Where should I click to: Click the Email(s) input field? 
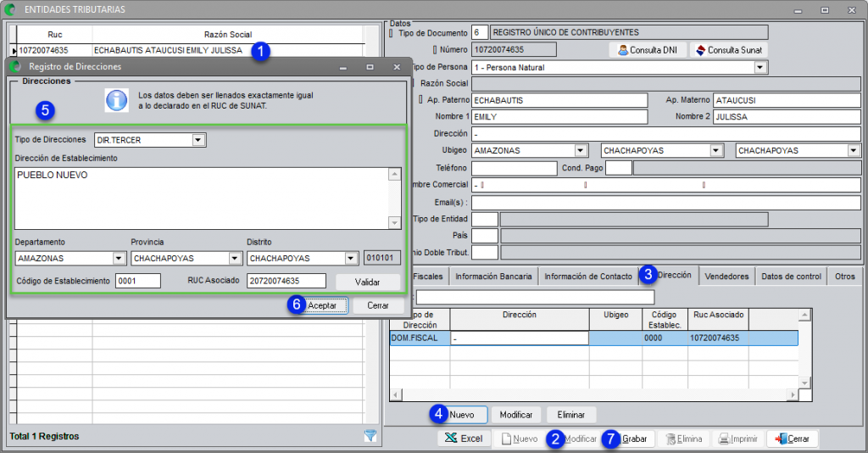coord(666,202)
